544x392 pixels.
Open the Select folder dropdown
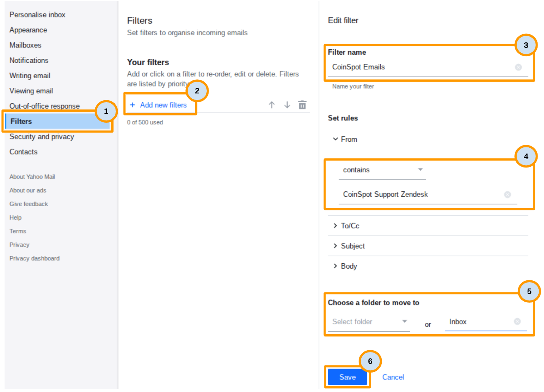coord(369,322)
